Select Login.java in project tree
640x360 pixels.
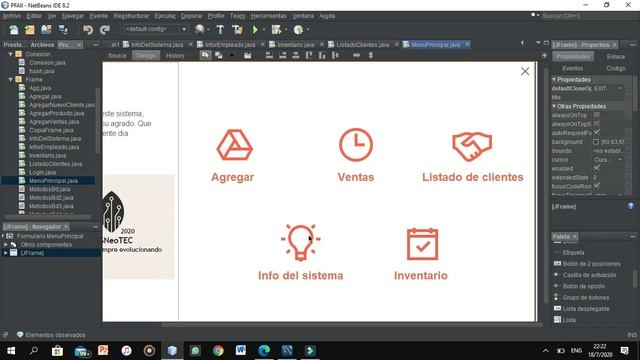click(x=42, y=172)
